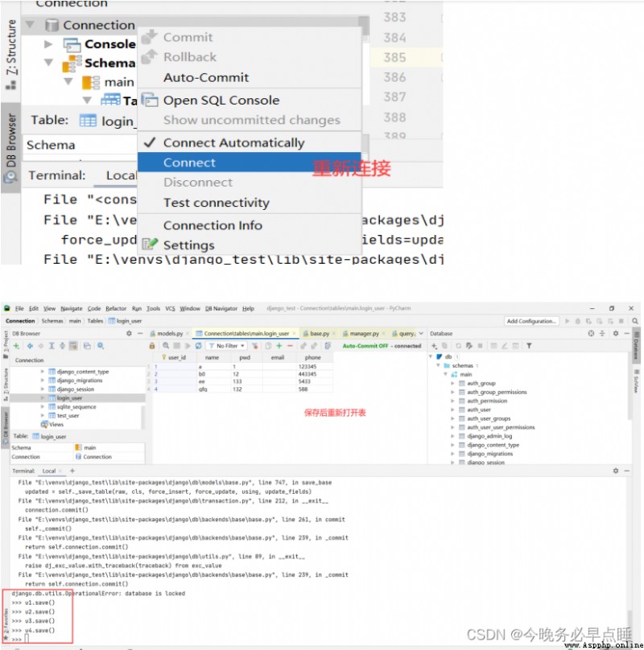
Task: Select Show uncommitted changes menu entry
Action: coord(251,120)
